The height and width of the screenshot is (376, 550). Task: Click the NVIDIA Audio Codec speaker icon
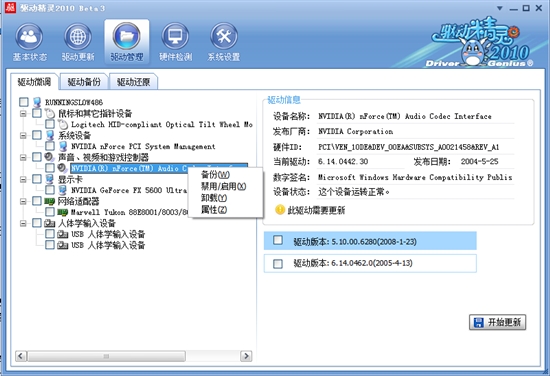pyautogui.click(x=62, y=168)
